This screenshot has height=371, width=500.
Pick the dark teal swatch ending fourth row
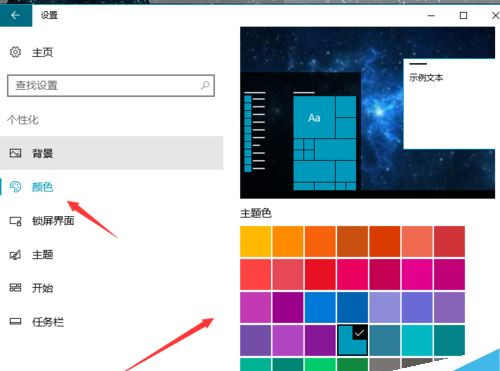click(x=449, y=340)
